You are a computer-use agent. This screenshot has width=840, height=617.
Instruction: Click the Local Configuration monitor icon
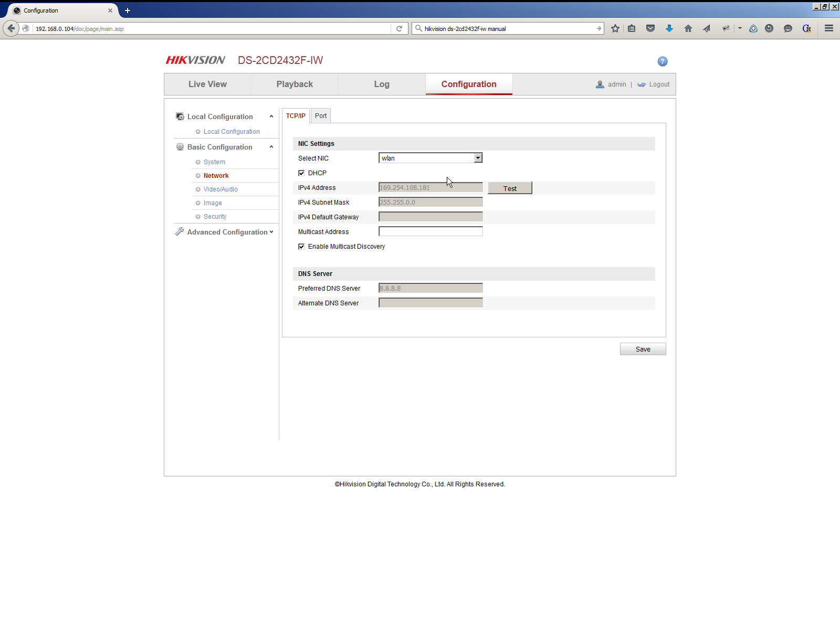(180, 116)
